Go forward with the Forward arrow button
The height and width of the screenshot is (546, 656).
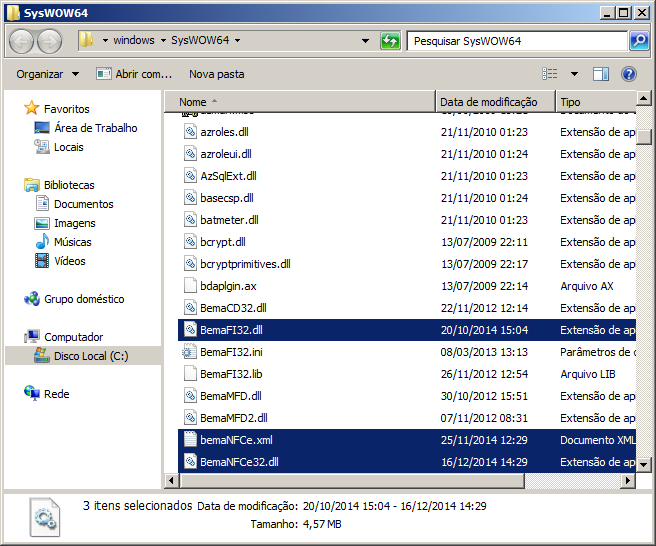(x=50, y=41)
